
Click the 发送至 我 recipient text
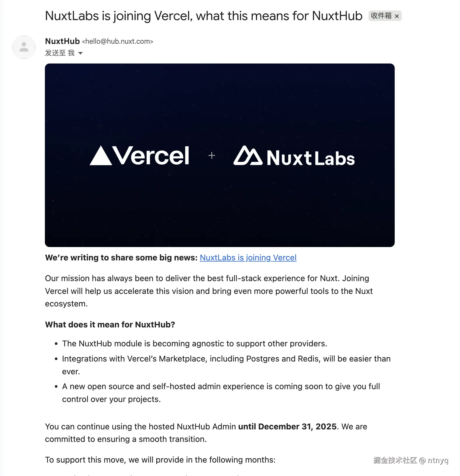coord(60,53)
